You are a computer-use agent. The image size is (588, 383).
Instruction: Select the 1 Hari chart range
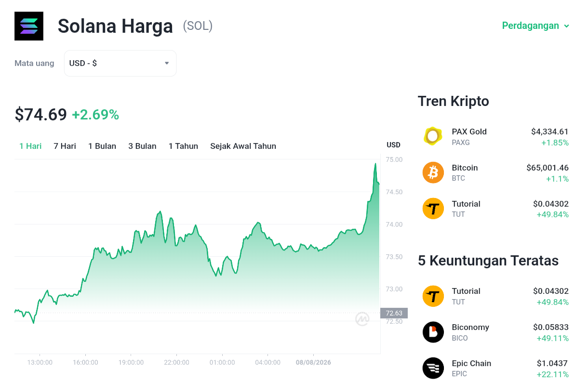pos(30,146)
